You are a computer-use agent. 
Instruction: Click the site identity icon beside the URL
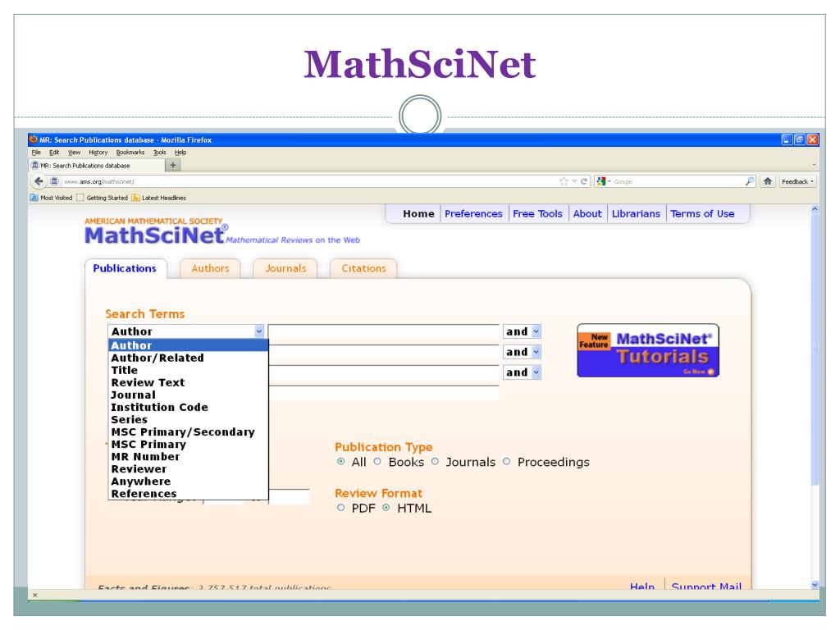(x=54, y=181)
